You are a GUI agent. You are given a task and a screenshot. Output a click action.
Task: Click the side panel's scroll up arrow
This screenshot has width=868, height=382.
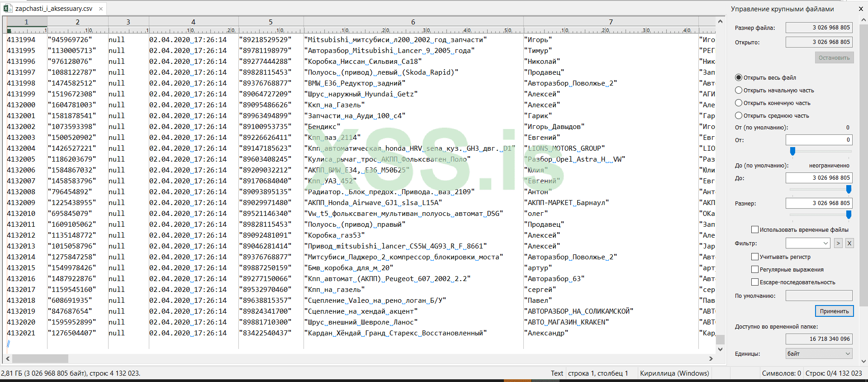(864, 20)
